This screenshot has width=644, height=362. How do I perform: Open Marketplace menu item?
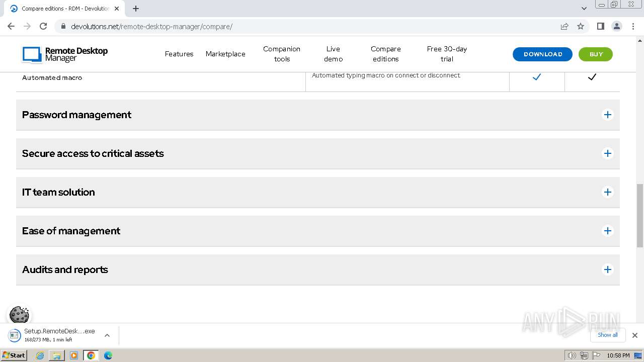tap(225, 54)
